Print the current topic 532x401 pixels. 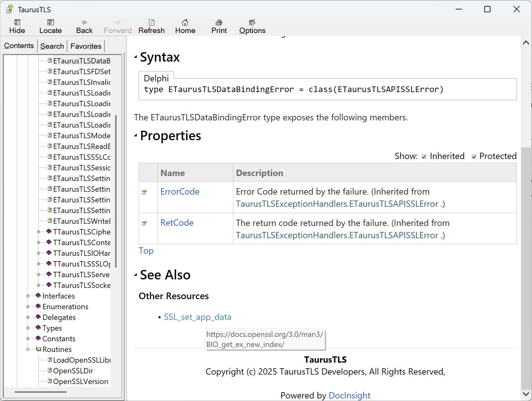click(x=219, y=26)
